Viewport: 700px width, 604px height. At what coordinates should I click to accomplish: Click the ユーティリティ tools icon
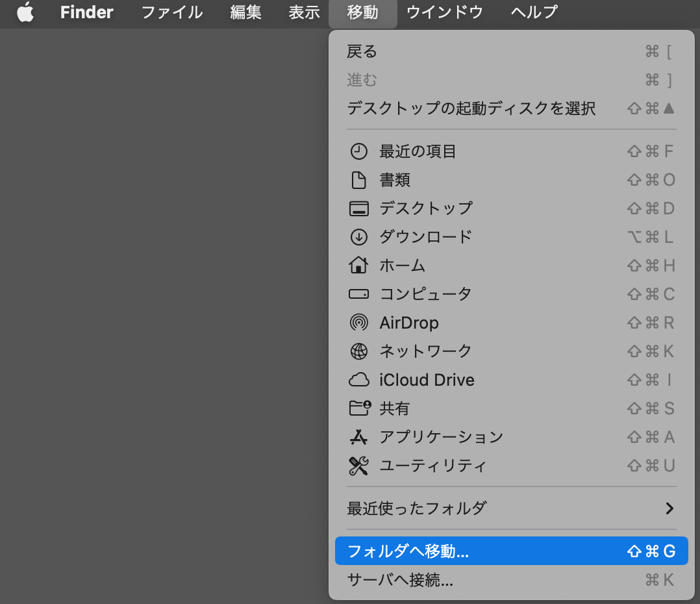coord(358,466)
